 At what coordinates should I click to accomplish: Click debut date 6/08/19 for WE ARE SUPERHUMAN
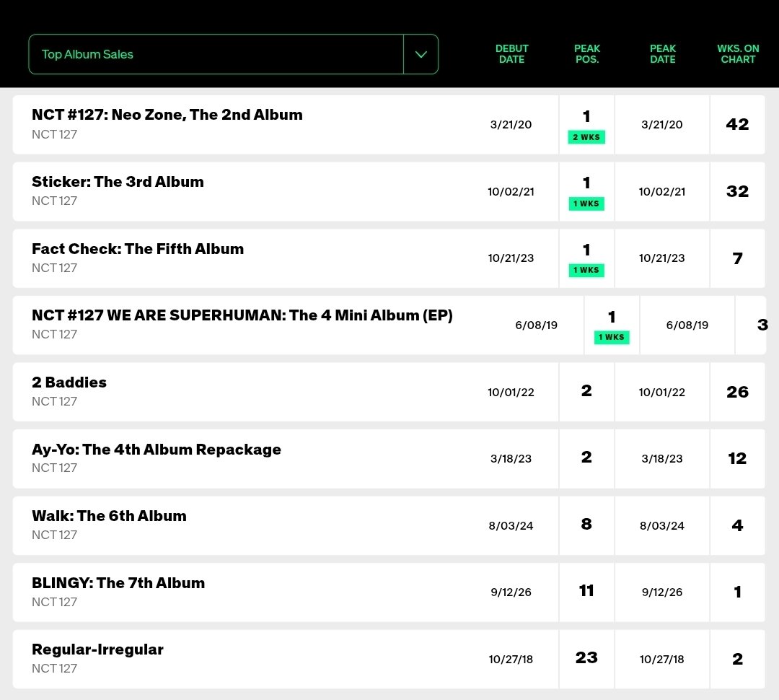[x=536, y=325]
